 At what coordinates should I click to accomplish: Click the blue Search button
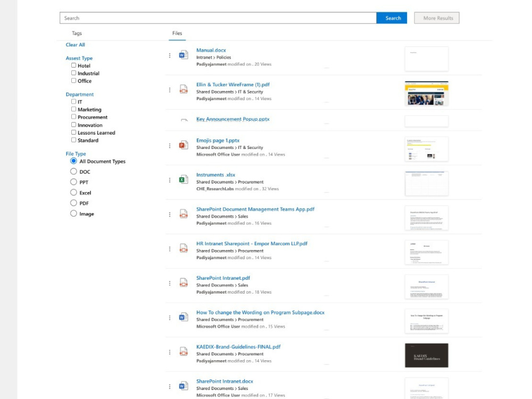coord(392,18)
